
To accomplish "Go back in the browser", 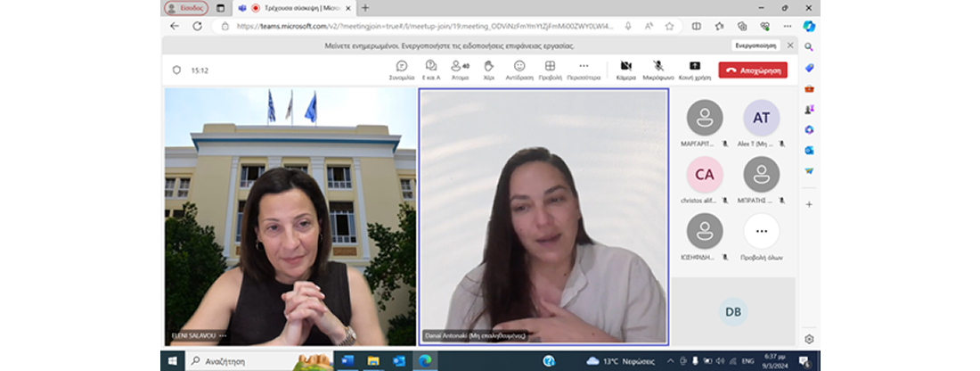I will (x=175, y=26).
